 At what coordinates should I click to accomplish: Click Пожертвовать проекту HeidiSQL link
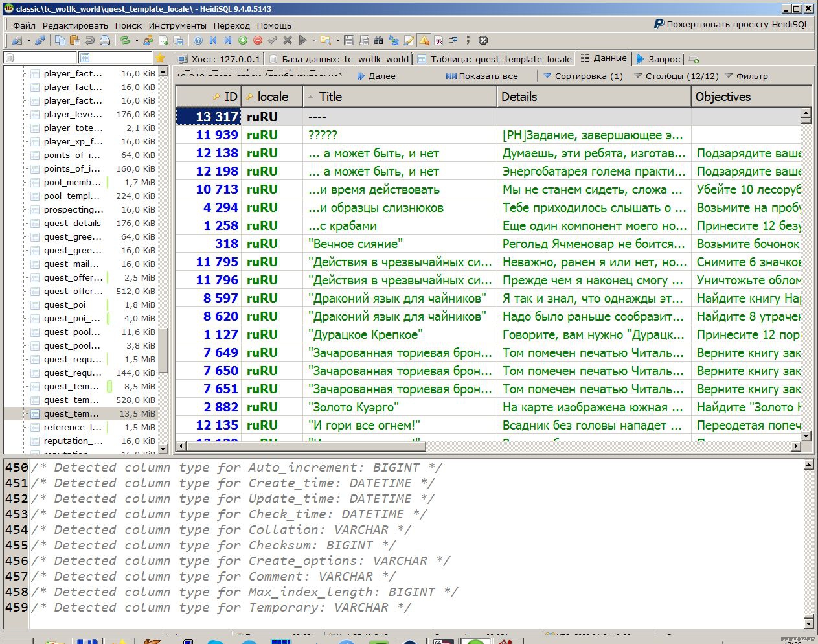[731, 24]
